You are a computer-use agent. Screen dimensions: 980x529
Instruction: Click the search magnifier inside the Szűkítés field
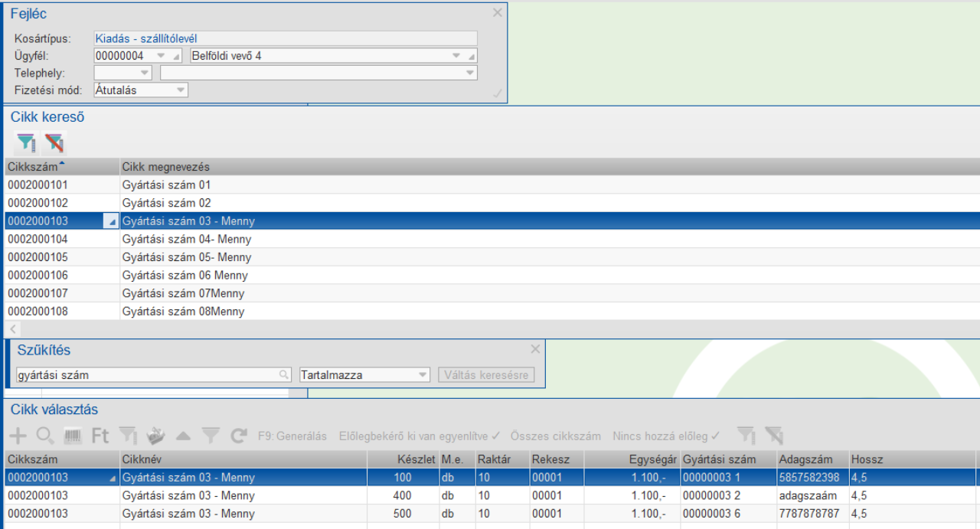point(284,375)
